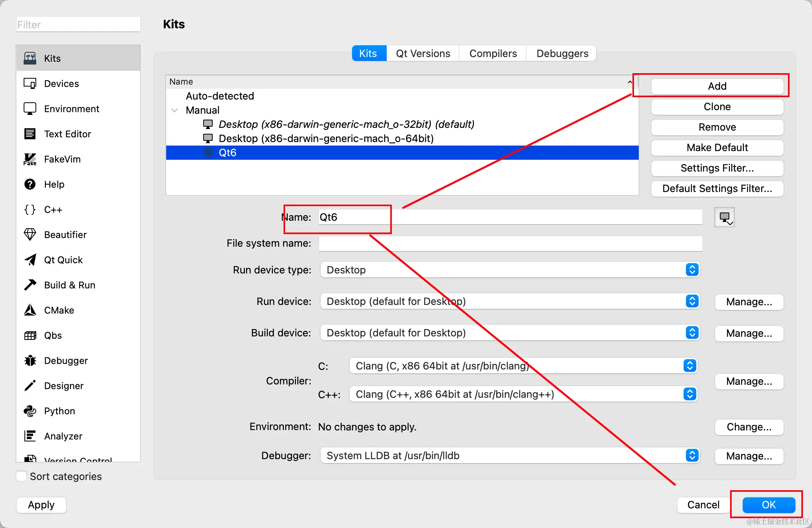Collapse the Manual kits group
812x528 pixels.
pos(174,110)
